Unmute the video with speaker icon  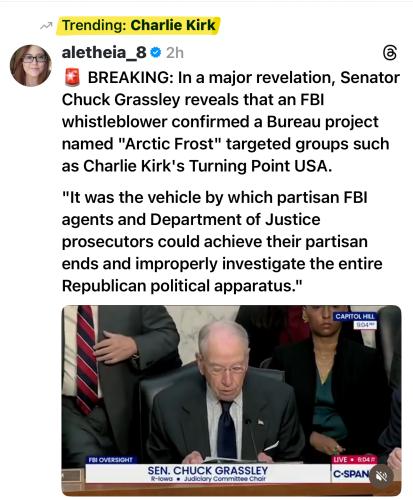tap(381, 476)
